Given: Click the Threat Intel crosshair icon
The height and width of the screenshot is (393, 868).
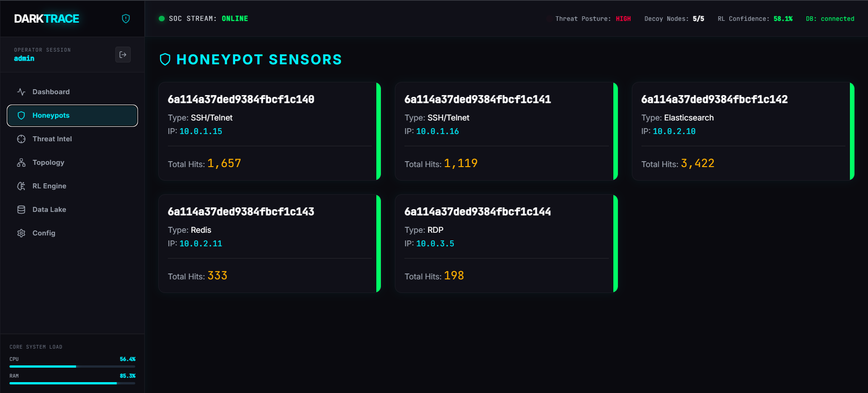Looking at the screenshot, I should click(21, 139).
